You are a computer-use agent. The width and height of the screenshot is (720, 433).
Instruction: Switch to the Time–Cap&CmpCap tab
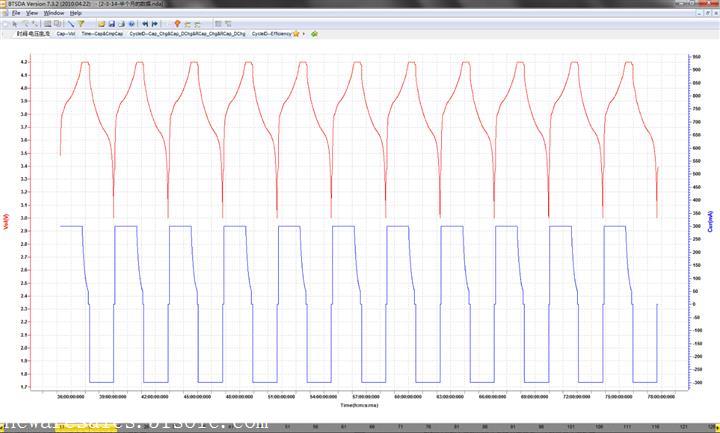pyautogui.click(x=103, y=34)
